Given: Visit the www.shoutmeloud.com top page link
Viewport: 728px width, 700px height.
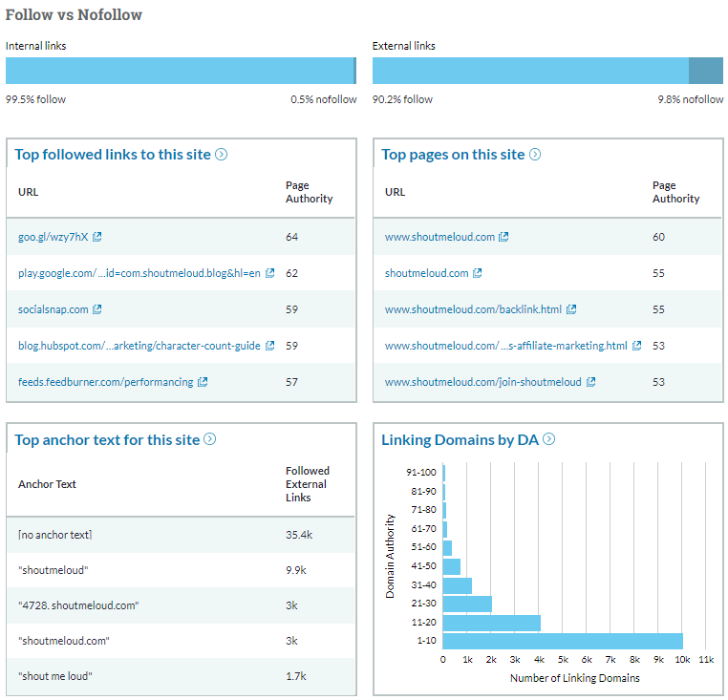Looking at the screenshot, I should [x=439, y=237].
